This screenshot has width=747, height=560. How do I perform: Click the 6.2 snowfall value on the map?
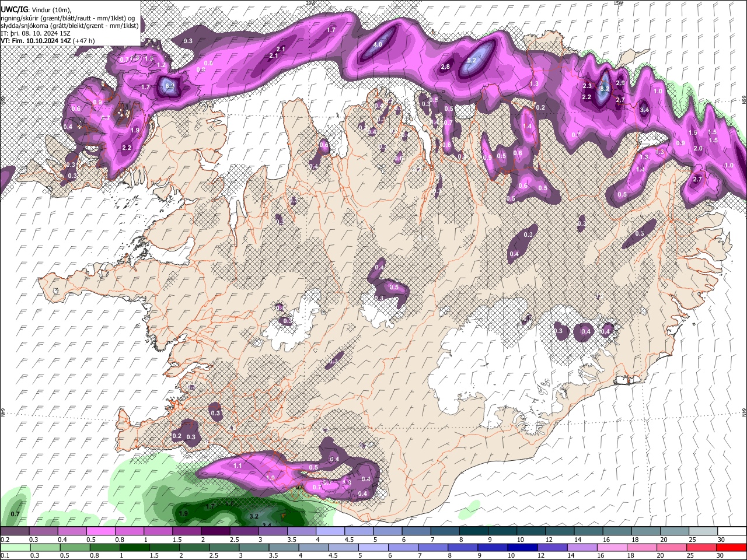tap(170, 86)
